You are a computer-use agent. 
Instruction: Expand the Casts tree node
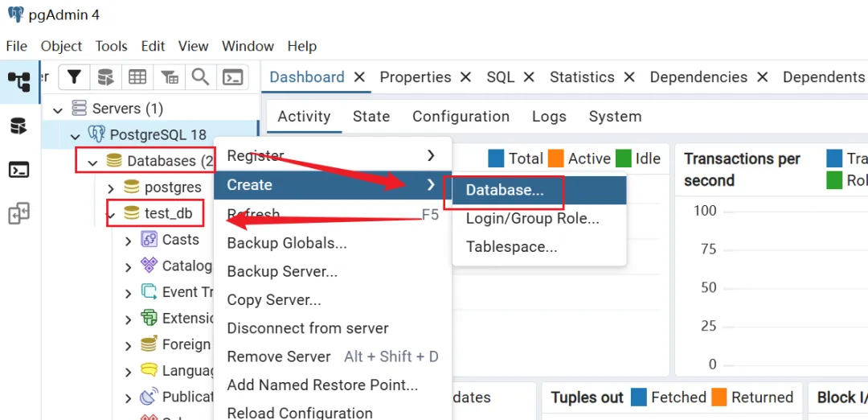[129, 240]
